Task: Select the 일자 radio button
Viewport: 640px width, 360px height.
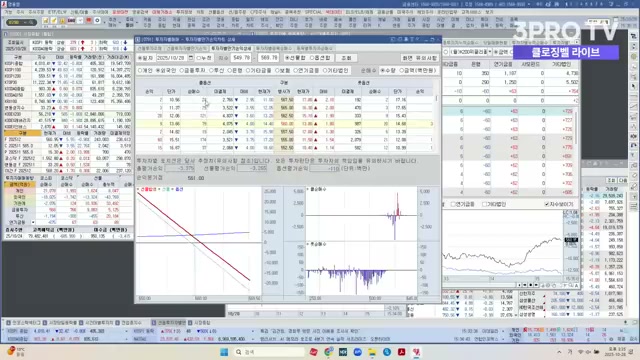Action: point(140,58)
